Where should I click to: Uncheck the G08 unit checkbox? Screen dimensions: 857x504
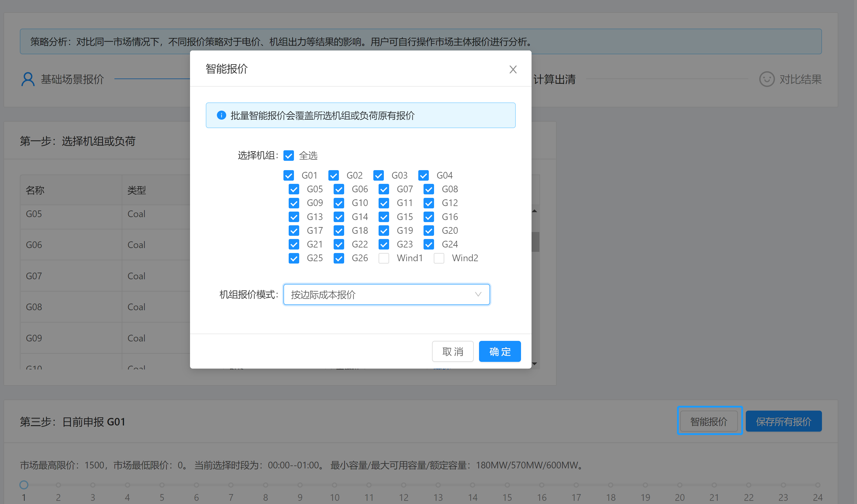click(x=428, y=189)
